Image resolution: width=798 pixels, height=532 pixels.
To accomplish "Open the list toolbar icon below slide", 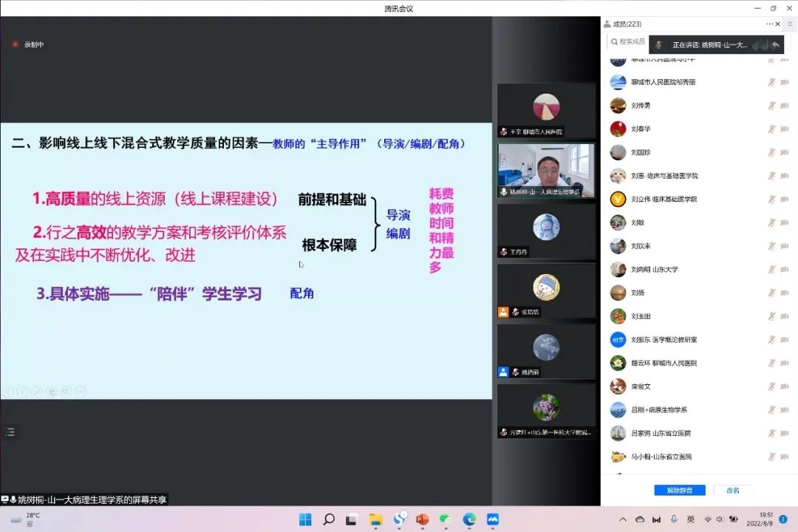I will click(10, 432).
